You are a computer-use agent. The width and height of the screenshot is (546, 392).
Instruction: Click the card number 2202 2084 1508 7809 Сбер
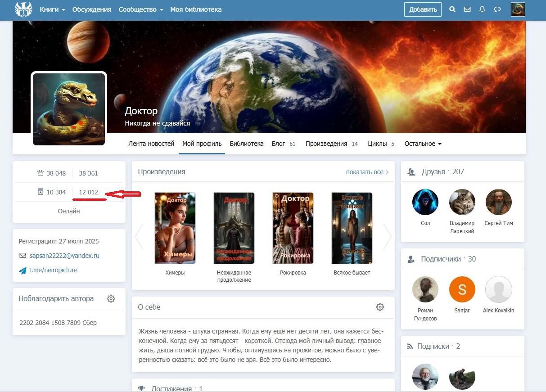[58, 323]
